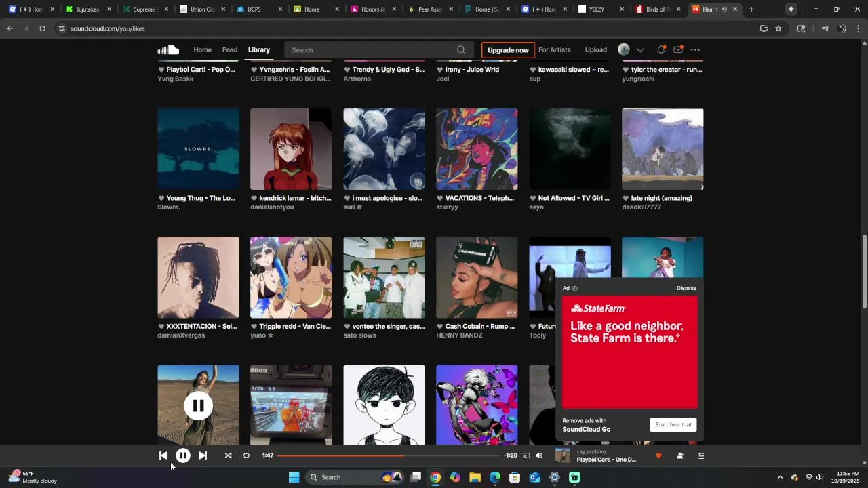Open the next-up queue
Viewport: 868px width, 488px height.
point(701,455)
